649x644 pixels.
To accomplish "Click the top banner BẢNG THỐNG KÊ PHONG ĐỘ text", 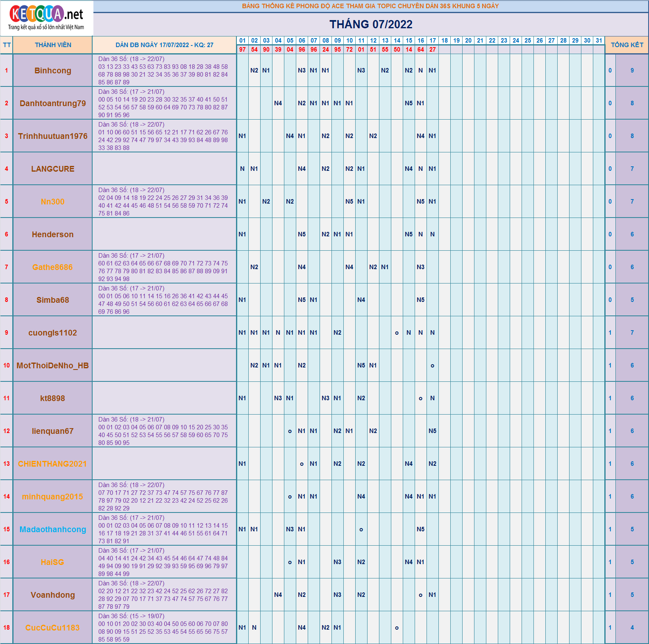I will coord(370,6).
